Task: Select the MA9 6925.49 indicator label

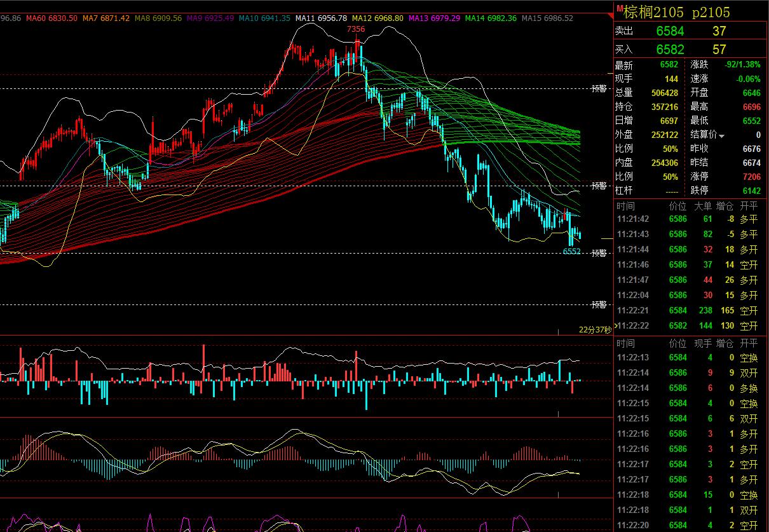Action: (x=210, y=18)
